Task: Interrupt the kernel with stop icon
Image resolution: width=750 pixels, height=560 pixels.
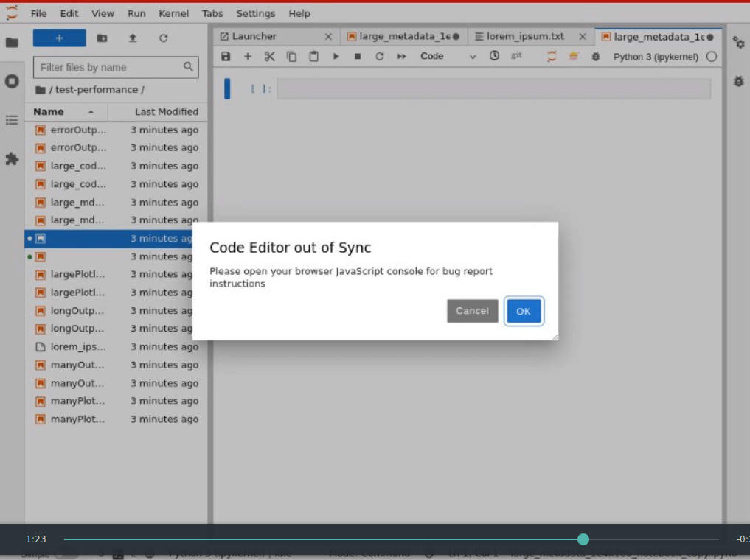Action: tap(357, 55)
